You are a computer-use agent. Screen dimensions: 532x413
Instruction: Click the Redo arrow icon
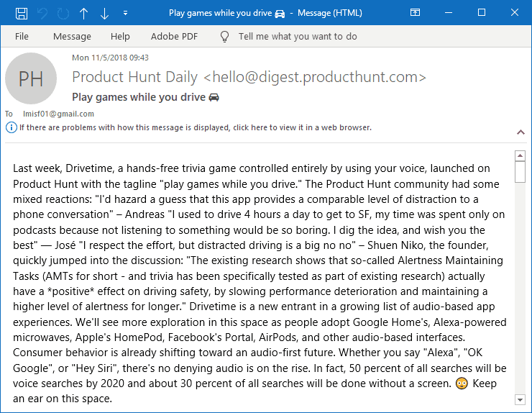[63, 13]
